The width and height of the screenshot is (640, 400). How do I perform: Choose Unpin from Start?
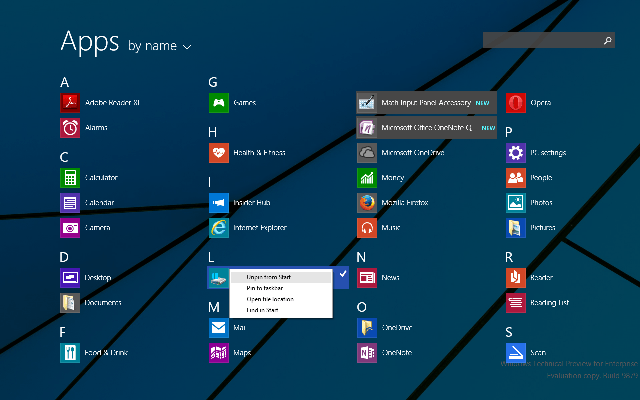(x=281, y=277)
